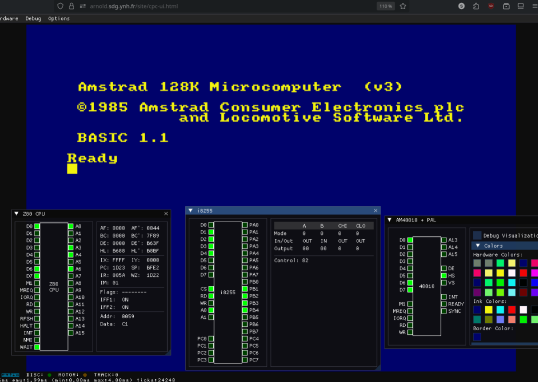Click the 'TRACK:0' status bar text
538x382 pixels.
(x=106, y=375)
